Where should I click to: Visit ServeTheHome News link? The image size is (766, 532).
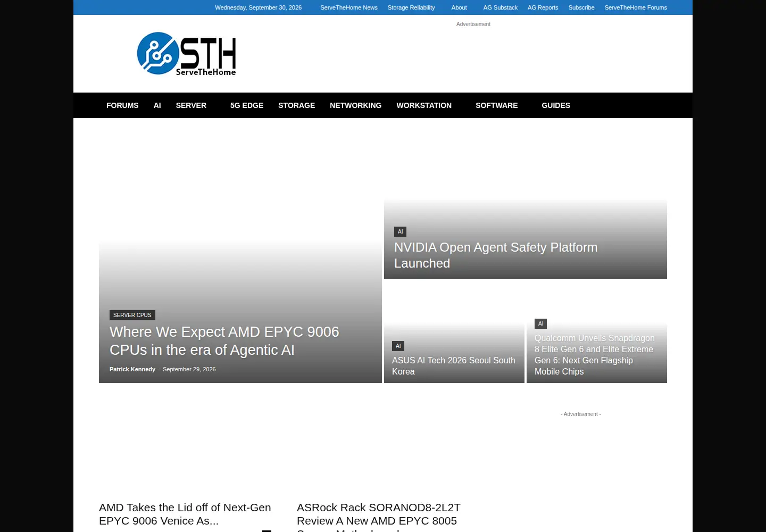(349, 7)
